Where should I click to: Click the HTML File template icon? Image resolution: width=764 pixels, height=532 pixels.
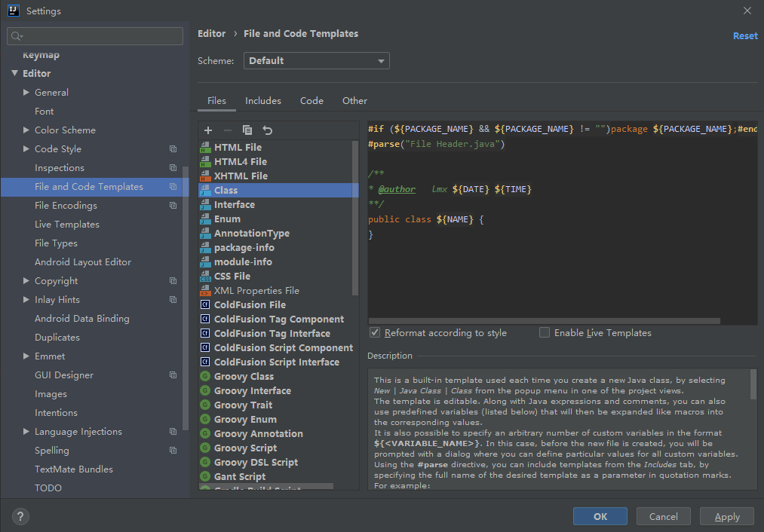tap(205, 147)
